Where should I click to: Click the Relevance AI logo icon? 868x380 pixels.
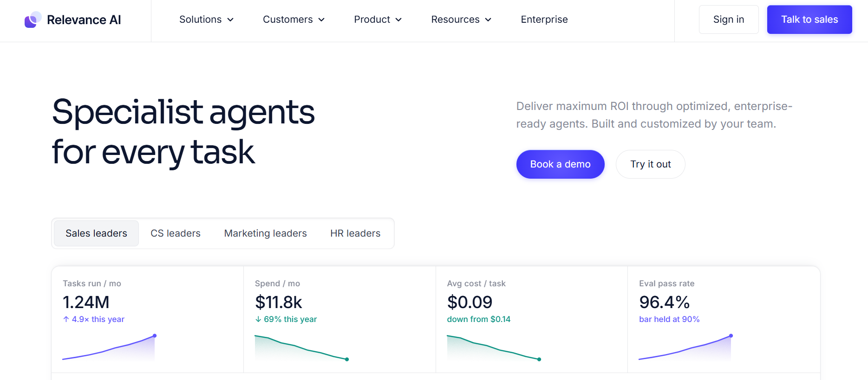coord(33,19)
